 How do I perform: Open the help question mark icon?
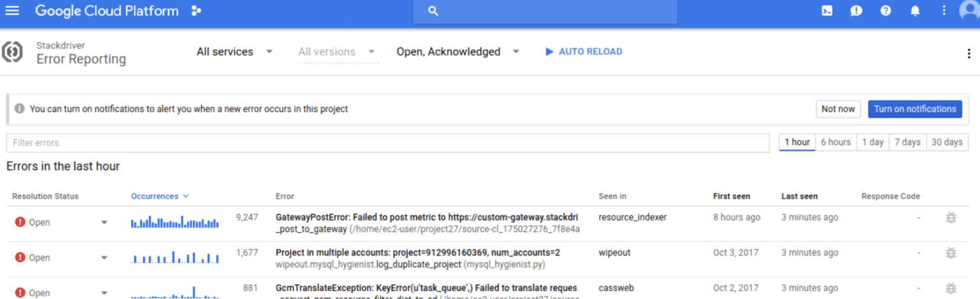coord(886,11)
